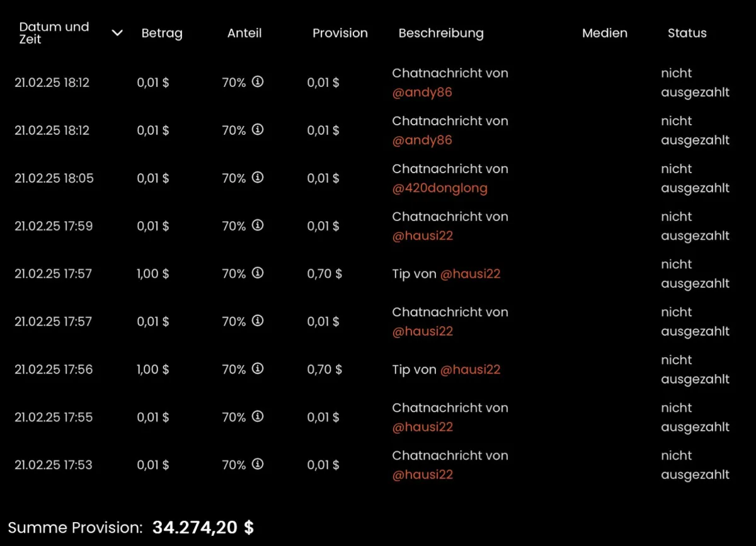Open share info icon in the 18:05 row
This screenshot has width=756, height=546.
coord(257,177)
